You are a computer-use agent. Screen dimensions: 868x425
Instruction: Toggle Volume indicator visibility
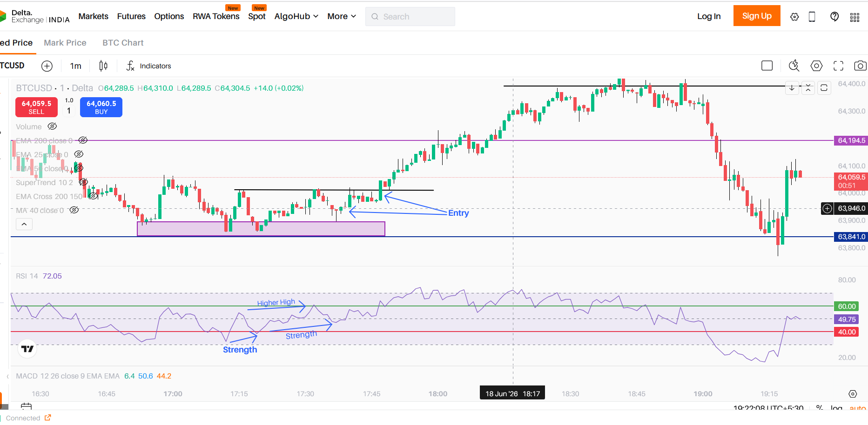coord(52,126)
